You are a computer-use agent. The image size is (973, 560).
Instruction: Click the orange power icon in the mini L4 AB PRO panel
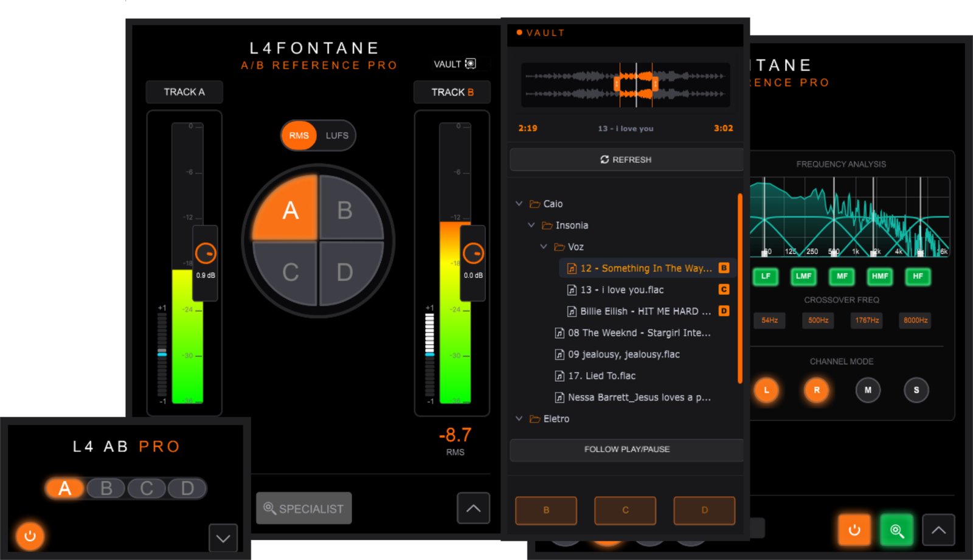(30, 536)
